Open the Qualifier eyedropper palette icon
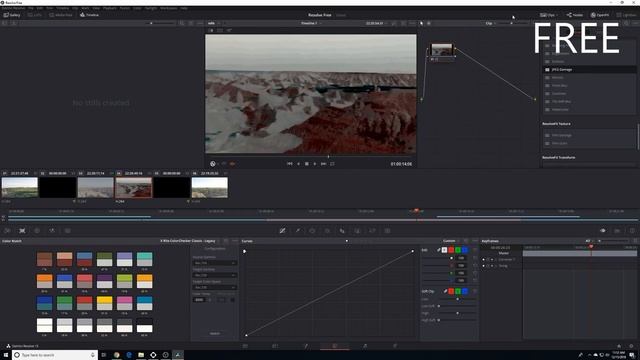Viewport: 640px width, 360px height. 298,231
